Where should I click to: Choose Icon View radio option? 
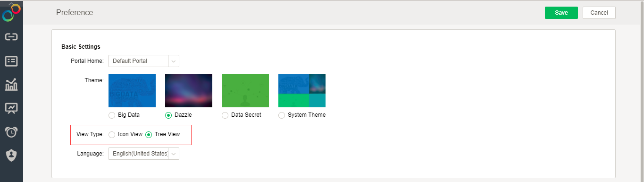(x=112, y=134)
